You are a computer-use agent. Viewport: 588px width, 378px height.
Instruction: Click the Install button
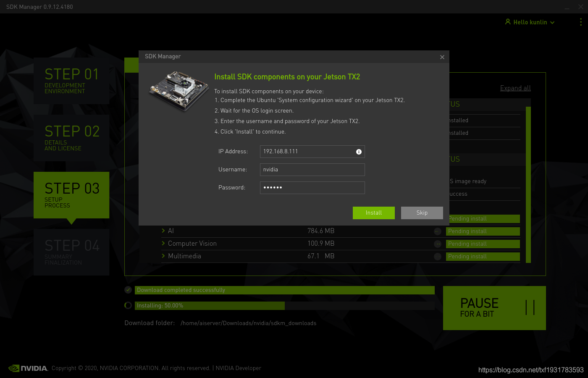[374, 213]
